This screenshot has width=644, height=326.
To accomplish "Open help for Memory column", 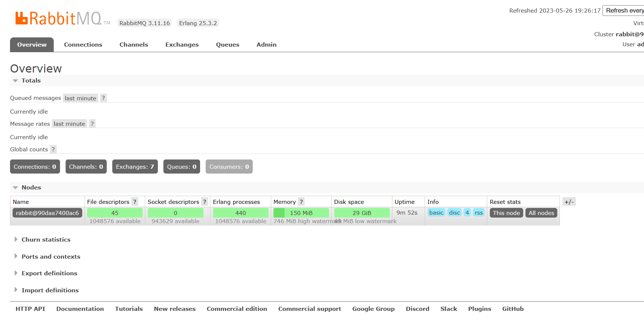I will (x=301, y=202).
